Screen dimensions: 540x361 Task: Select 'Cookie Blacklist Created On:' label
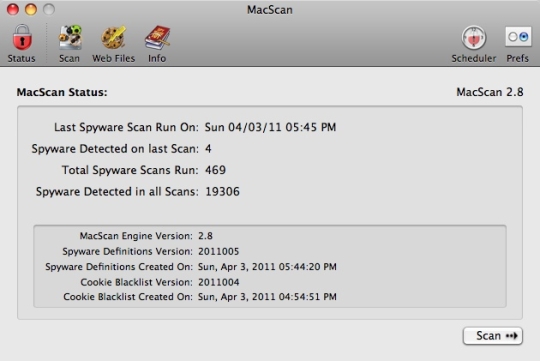tap(128, 297)
